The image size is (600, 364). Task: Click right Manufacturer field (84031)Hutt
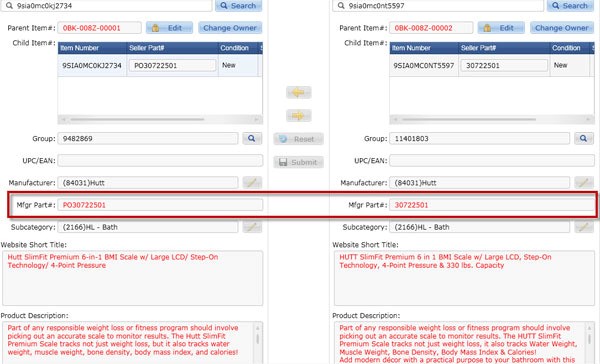pos(479,183)
